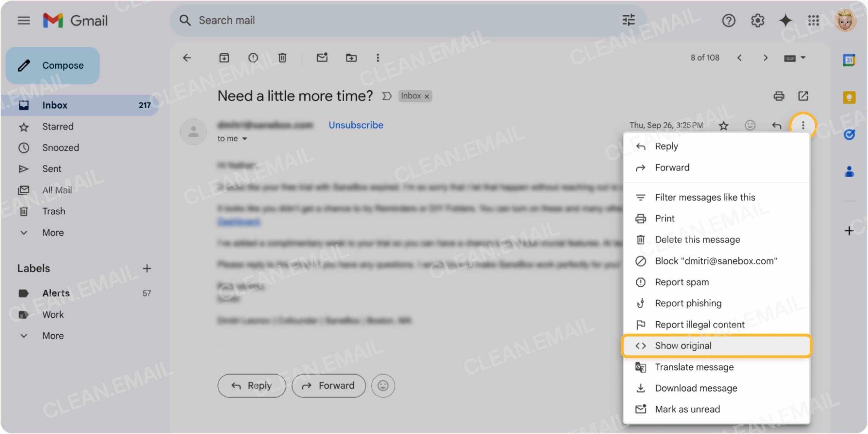Remove the Inbox label chip from the email
This screenshot has height=434, width=868.
coord(426,96)
